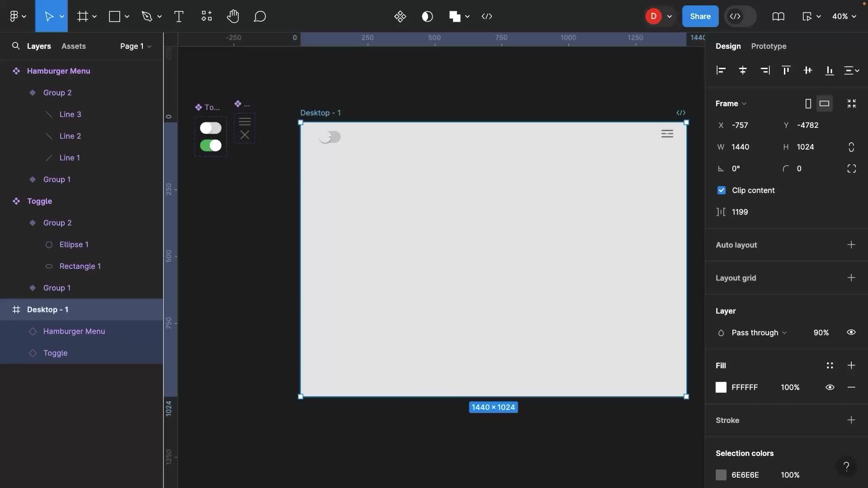
Task: Select the Hand tool
Action: [x=233, y=16]
